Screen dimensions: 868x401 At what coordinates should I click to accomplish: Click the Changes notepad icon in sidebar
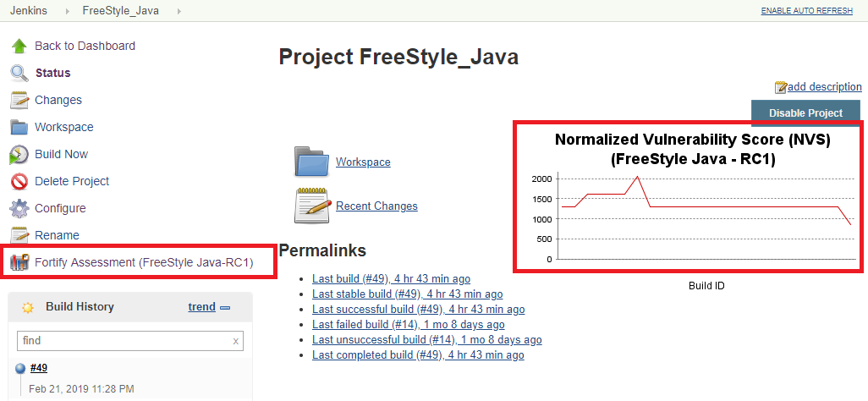coord(19,100)
